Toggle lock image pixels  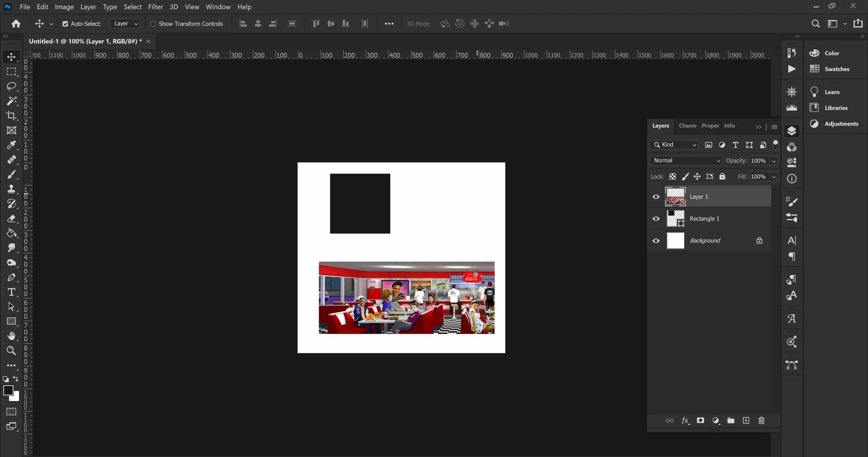point(685,177)
